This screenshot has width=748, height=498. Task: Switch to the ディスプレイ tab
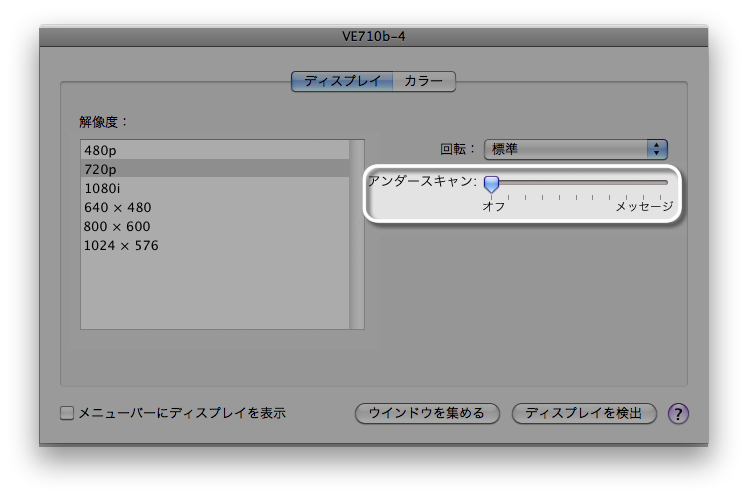pyautogui.click(x=342, y=82)
